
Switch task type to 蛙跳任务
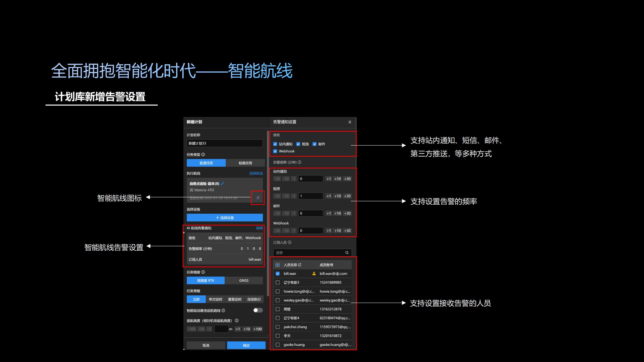tap(245, 163)
